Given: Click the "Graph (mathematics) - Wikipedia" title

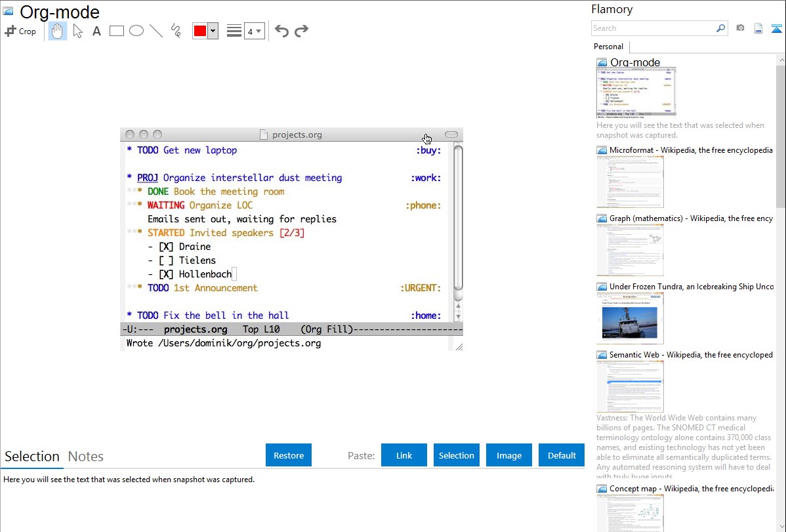Looking at the screenshot, I should [692, 218].
